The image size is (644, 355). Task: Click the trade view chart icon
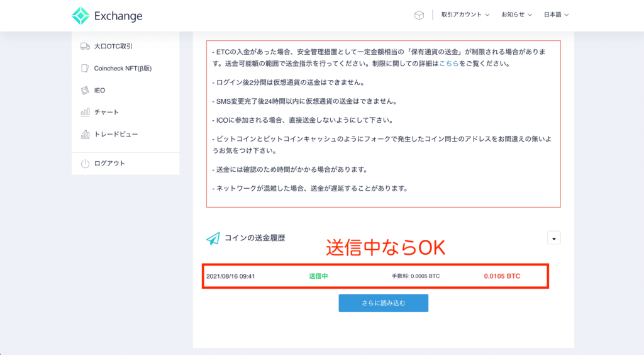(x=85, y=134)
